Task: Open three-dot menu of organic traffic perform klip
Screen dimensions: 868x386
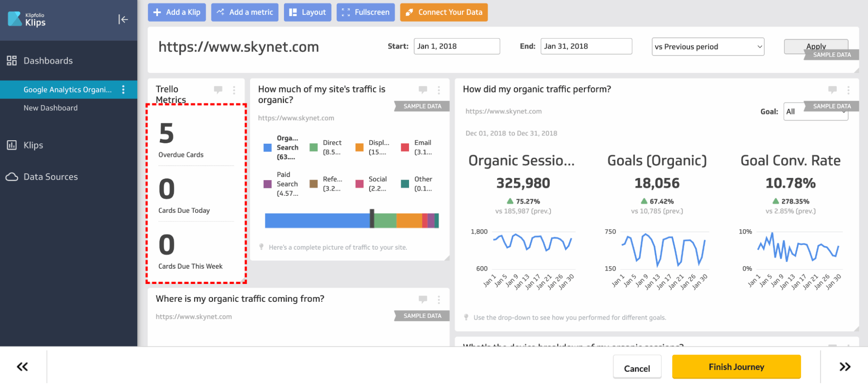Action: [848, 90]
